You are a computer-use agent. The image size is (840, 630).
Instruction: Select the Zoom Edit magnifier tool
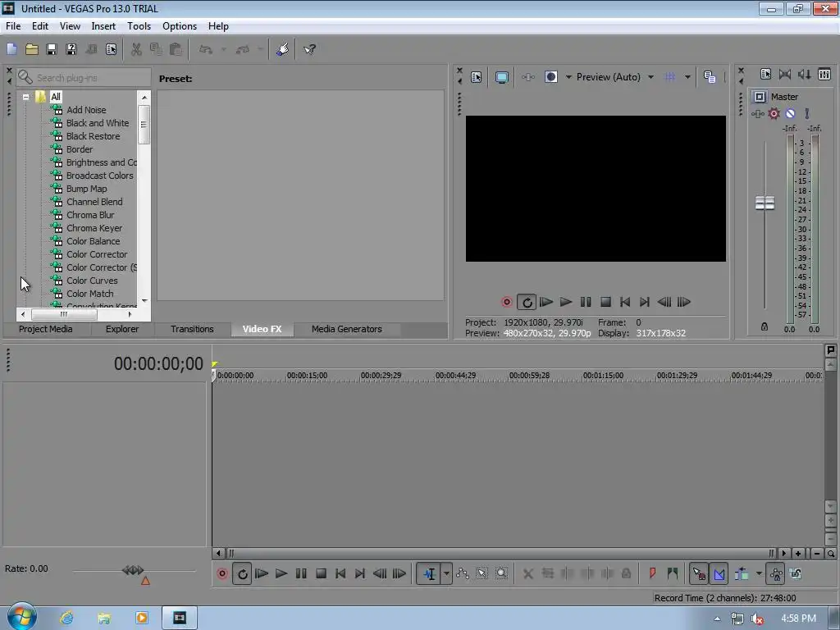click(501, 573)
